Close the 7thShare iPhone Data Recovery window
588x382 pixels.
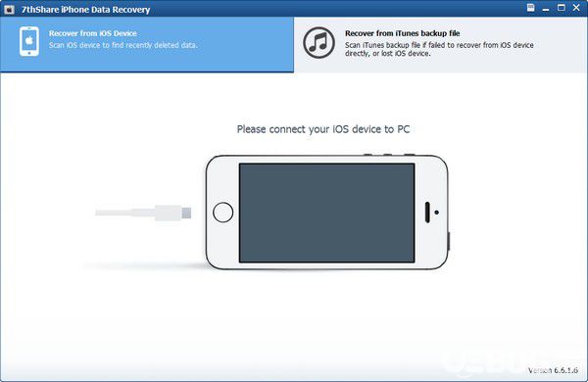pos(577,8)
